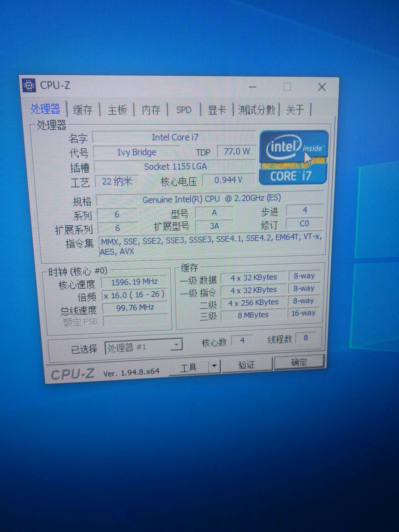Minimize the CPU-Z window

(252, 87)
